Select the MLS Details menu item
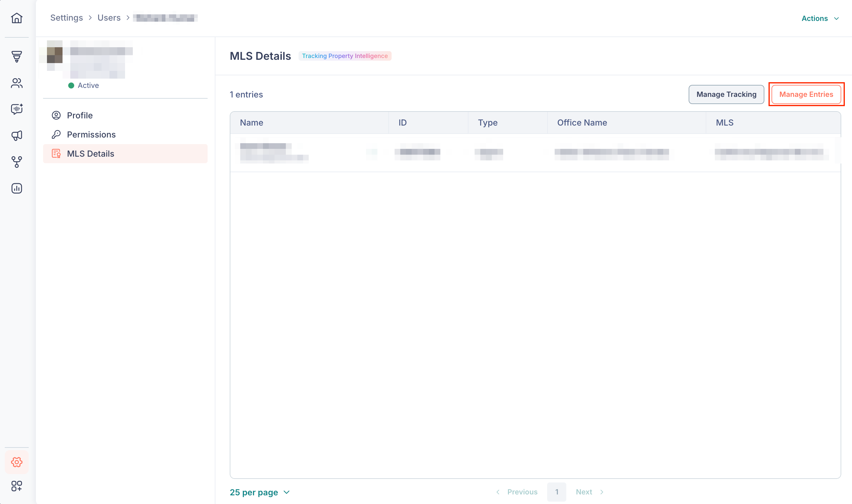 coord(125,154)
